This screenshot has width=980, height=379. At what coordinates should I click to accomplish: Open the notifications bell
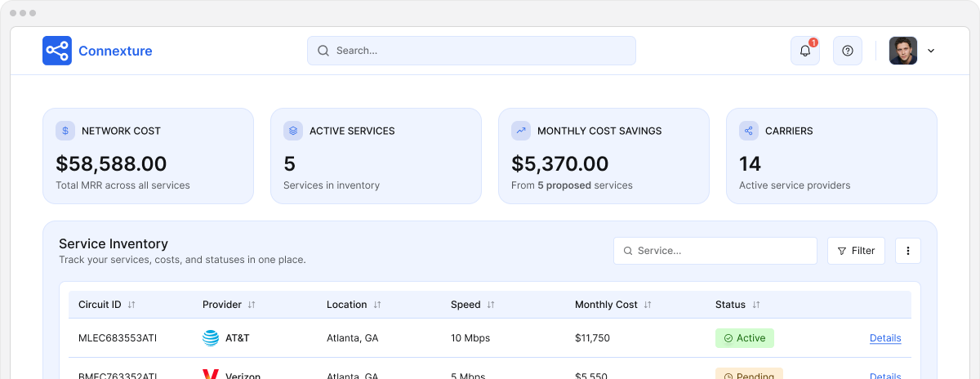[805, 51]
